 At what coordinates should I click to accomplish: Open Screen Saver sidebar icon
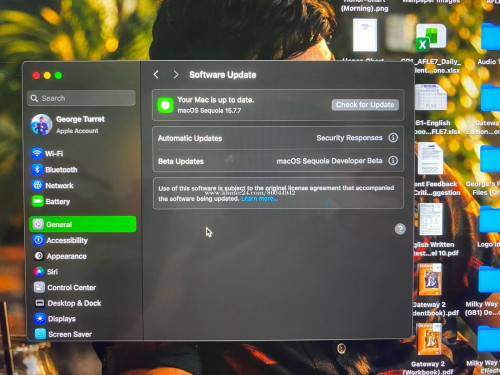[40, 334]
